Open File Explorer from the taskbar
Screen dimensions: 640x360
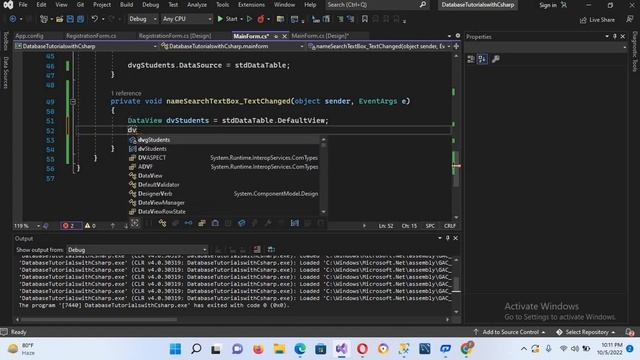(x=279, y=349)
